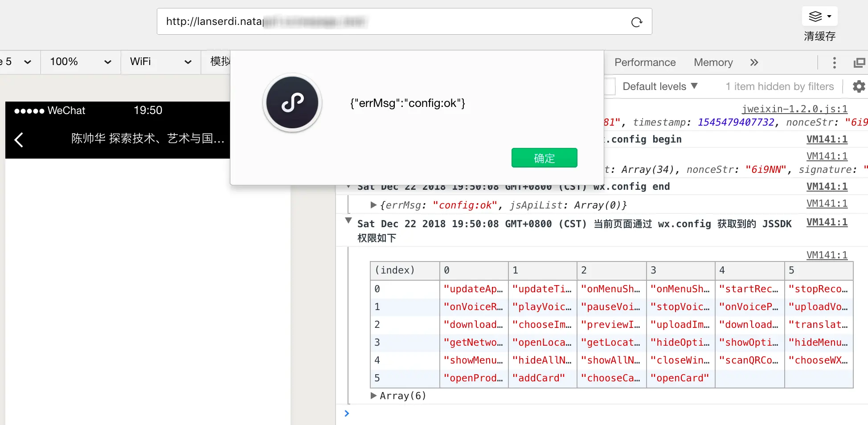Switch to the Memory tab
The image size is (868, 425).
[713, 62]
